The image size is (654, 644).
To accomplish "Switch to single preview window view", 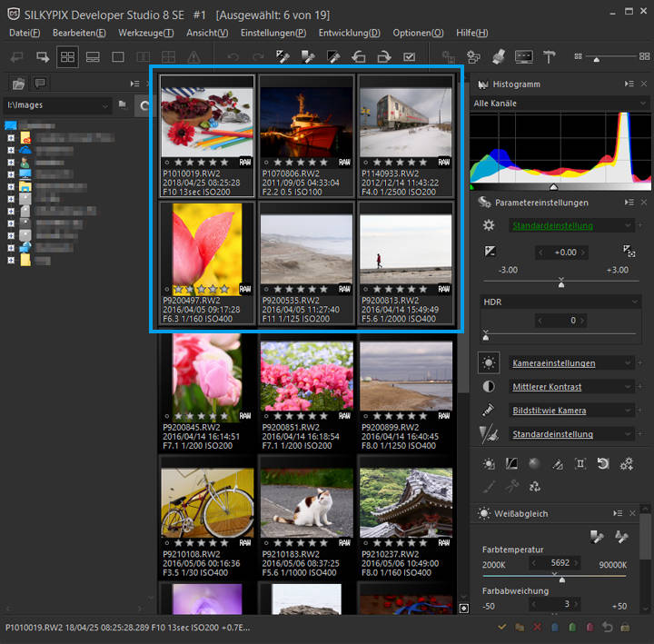I will (118, 56).
